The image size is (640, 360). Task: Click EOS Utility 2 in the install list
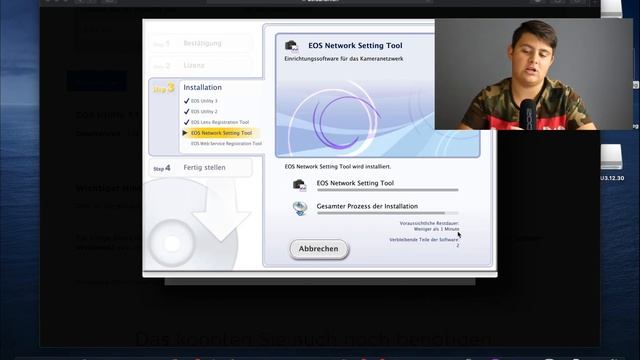click(204, 111)
